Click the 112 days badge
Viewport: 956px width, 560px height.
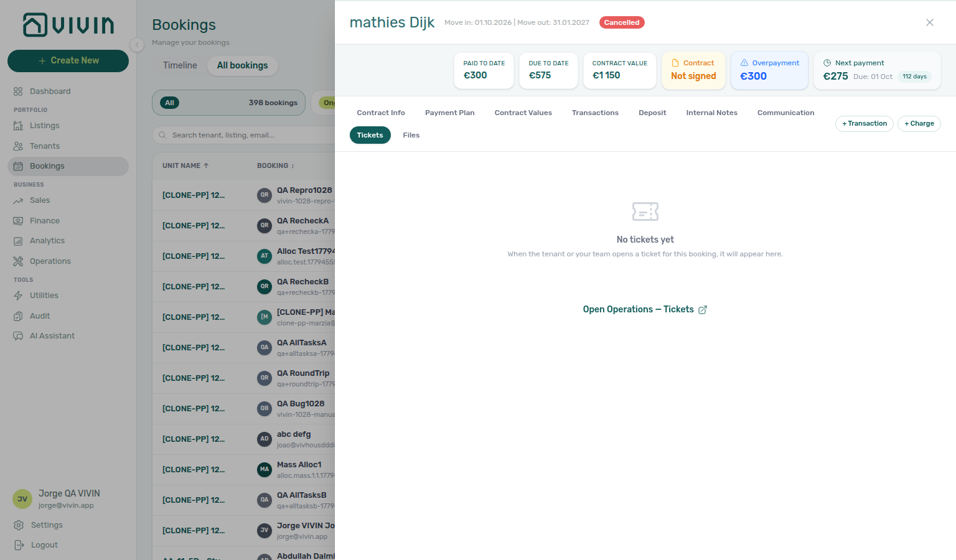(914, 77)
